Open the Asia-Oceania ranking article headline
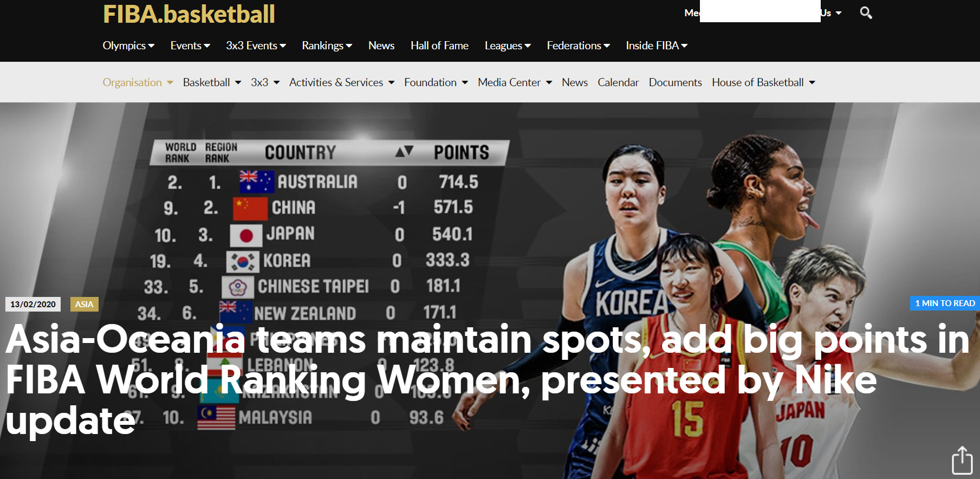The width and height of the screenshot is (980, 479). 488,380
